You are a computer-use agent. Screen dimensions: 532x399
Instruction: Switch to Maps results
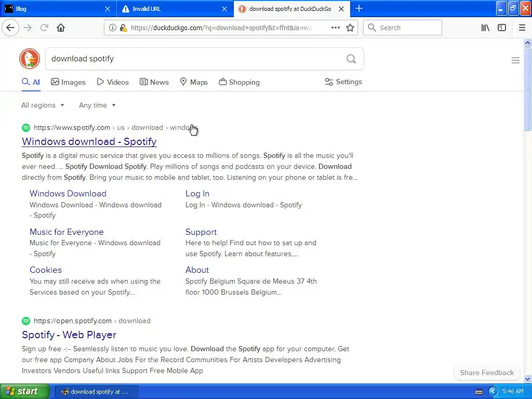click(x=194, y=82)
